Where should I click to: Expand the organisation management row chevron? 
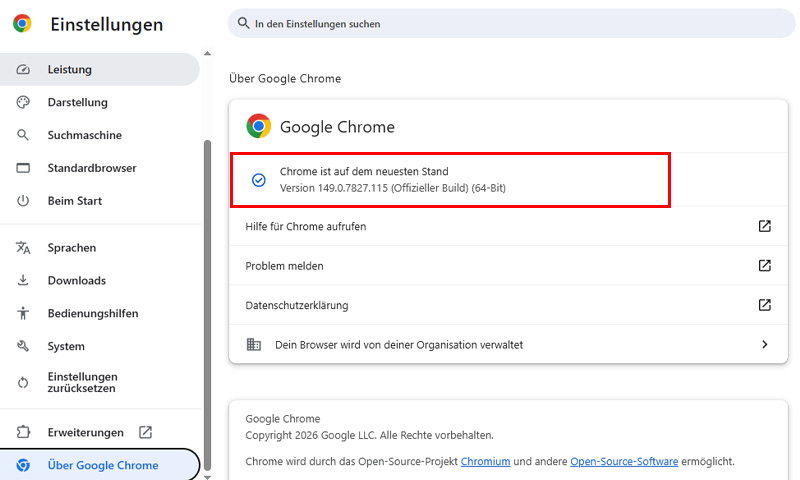pyautogui.click(x=764, y=344)
